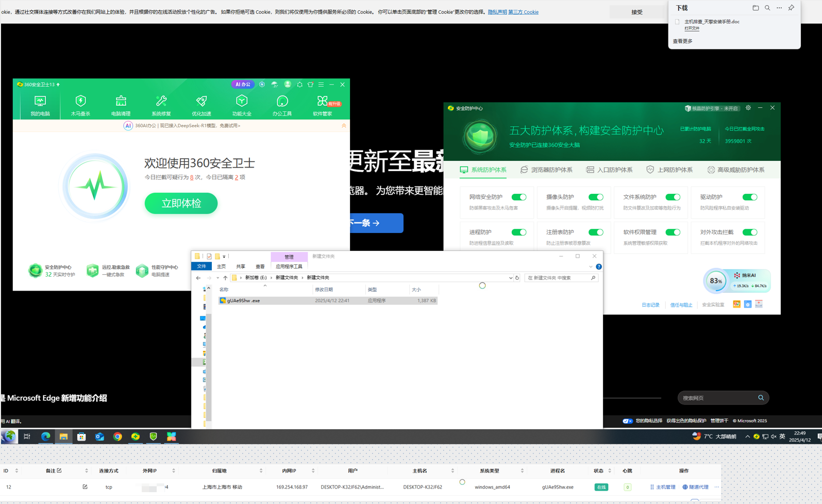
Task: Open 软件管家 software manager
Action: [x=323, y=106]
